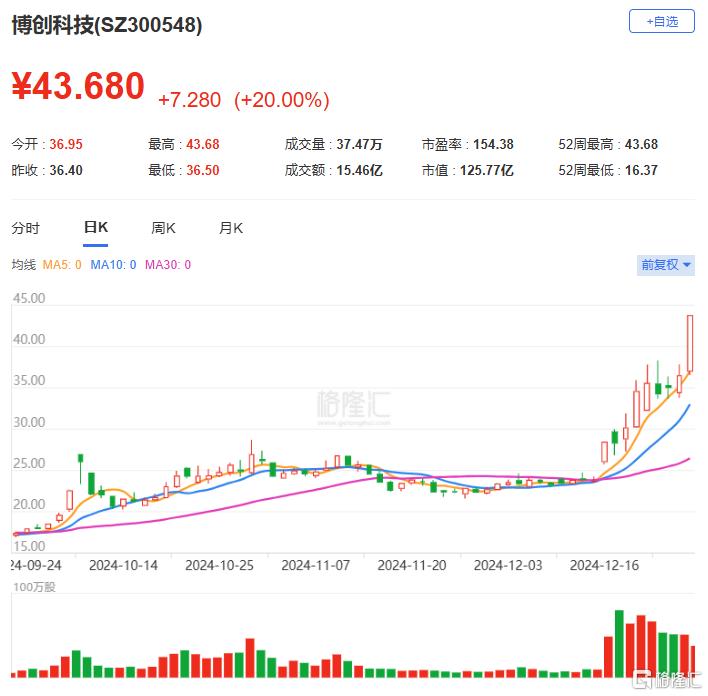
Task: Click 今开 value 36.95
Action: (66, 145)
